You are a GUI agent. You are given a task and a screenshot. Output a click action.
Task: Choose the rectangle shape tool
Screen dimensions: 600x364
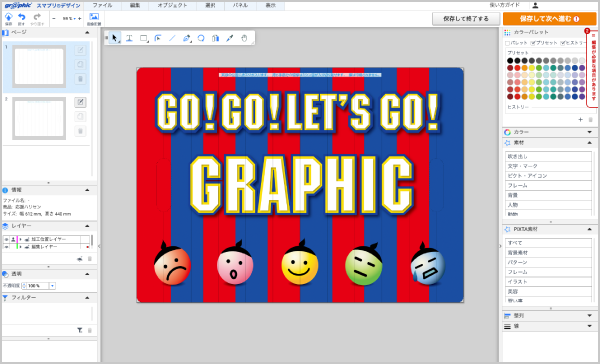[x=143, y=38]
